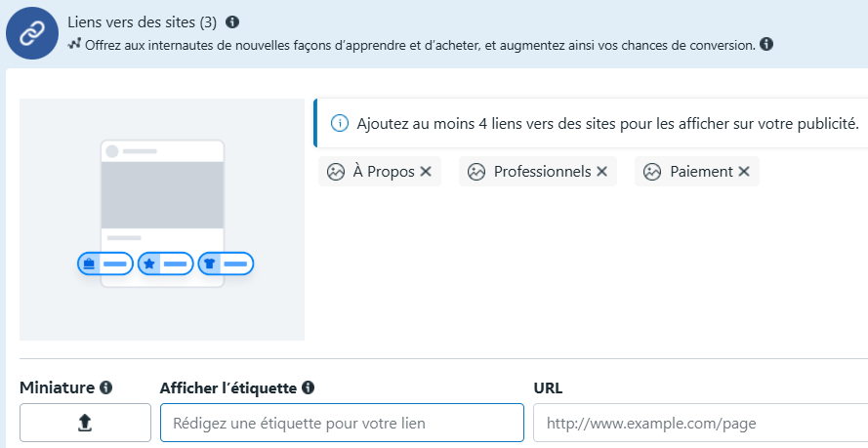Click the shopping bag pill in preview
The image size is (868, 448).
tap(105, 264)
